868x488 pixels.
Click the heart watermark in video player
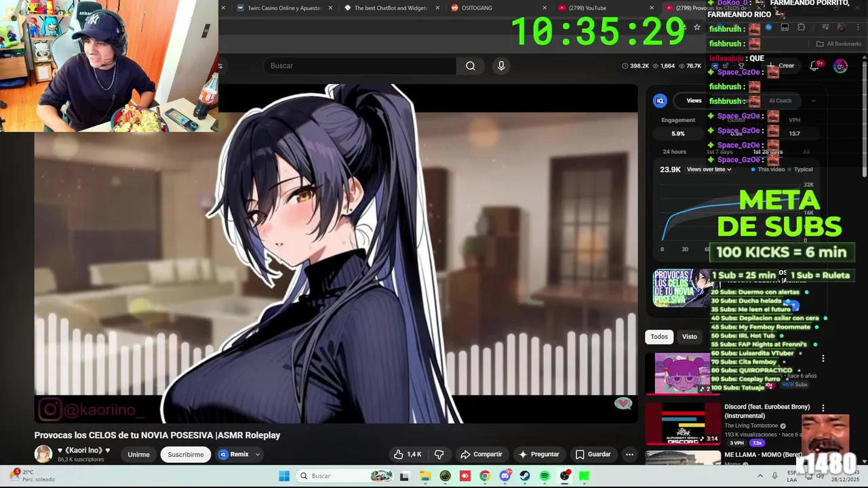coord(623,404)
